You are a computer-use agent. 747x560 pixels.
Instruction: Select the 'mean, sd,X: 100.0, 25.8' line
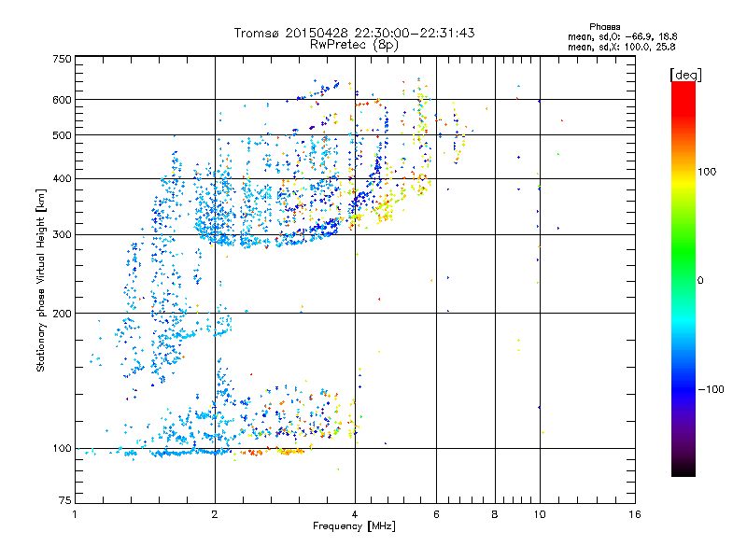tap(621, 47)
